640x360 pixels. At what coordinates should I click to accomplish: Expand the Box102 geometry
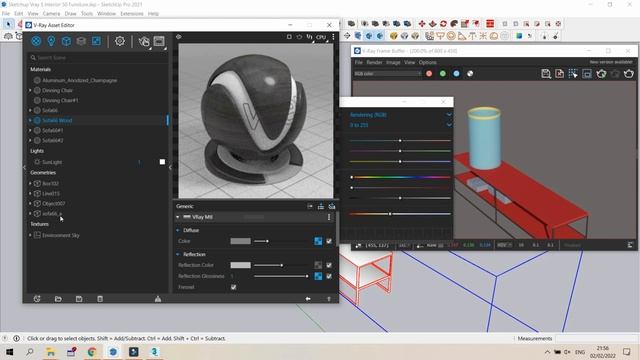(x=30, y=184)
